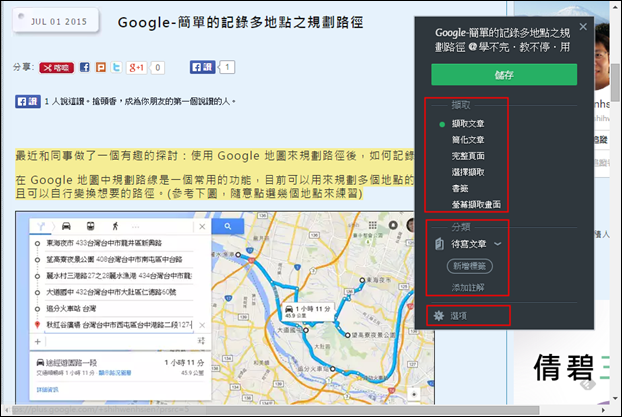Click the Facebook 讚 like button near count
This screenshot has height=417, width=622.
tap(202, 67)
